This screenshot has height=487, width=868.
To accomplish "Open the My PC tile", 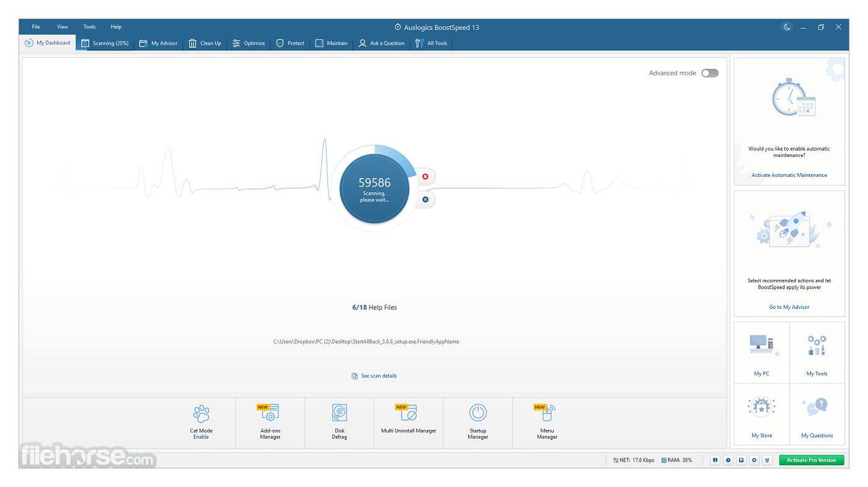I will pos(761,352).
